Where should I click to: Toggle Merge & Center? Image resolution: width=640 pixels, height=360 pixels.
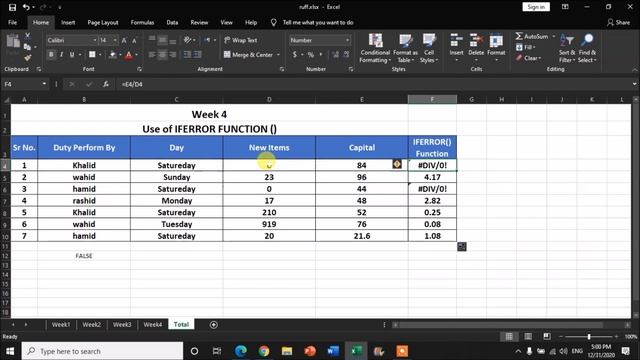click(249, 54)
